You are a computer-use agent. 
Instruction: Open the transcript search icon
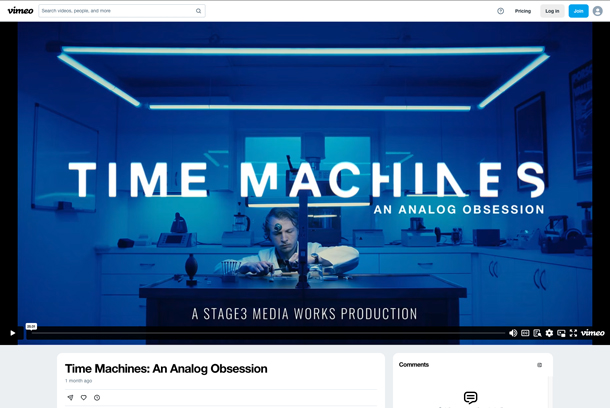pyautogui.click(x=537, y=333)
